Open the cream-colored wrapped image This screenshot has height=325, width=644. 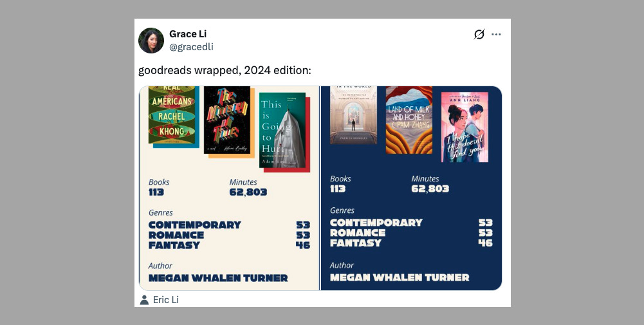229,188
